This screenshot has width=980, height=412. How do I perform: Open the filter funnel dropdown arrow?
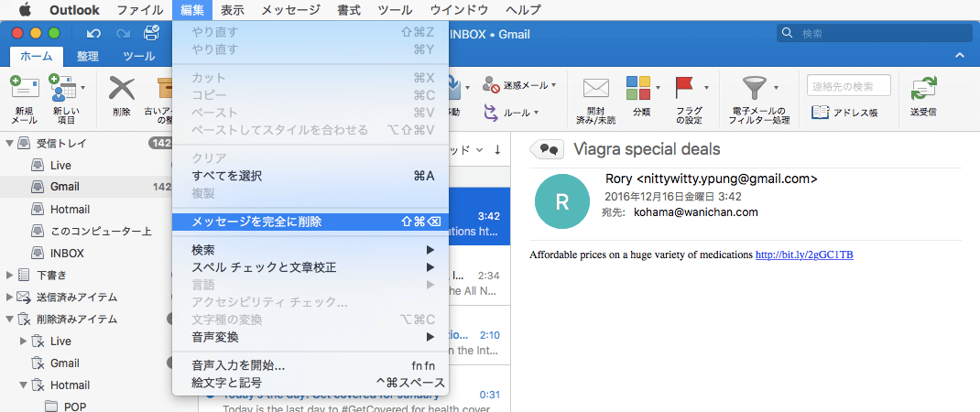tap(777, 88)
